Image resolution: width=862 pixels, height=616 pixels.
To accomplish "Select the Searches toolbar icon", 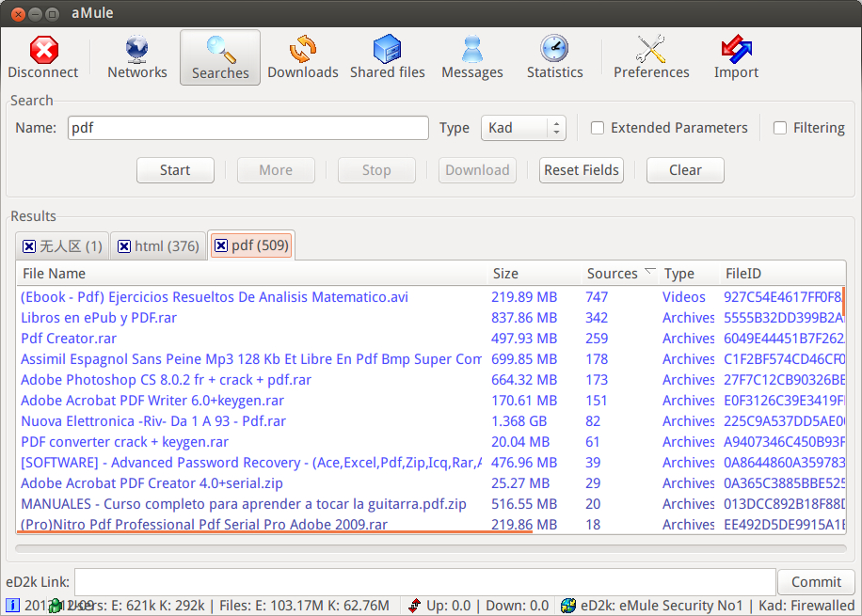I will tap(220, 57).
